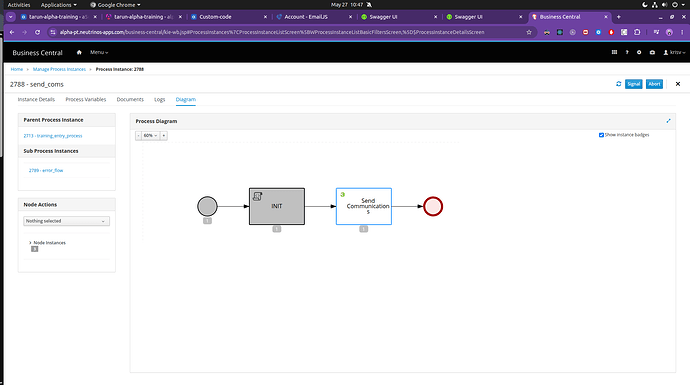Switch to the Custom-code browser tab
Viewport: 690px width, 385px height.
229,17
